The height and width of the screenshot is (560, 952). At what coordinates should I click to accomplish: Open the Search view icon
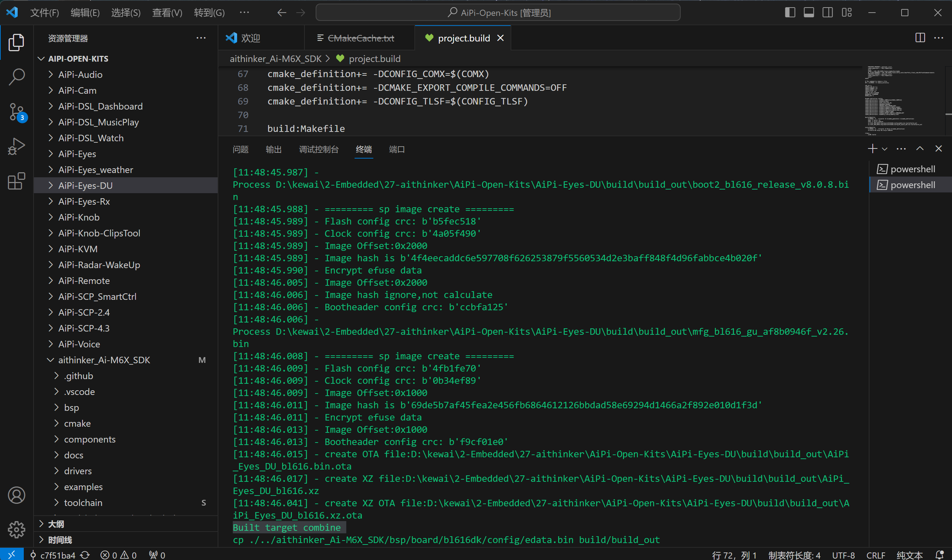point(16,77)
